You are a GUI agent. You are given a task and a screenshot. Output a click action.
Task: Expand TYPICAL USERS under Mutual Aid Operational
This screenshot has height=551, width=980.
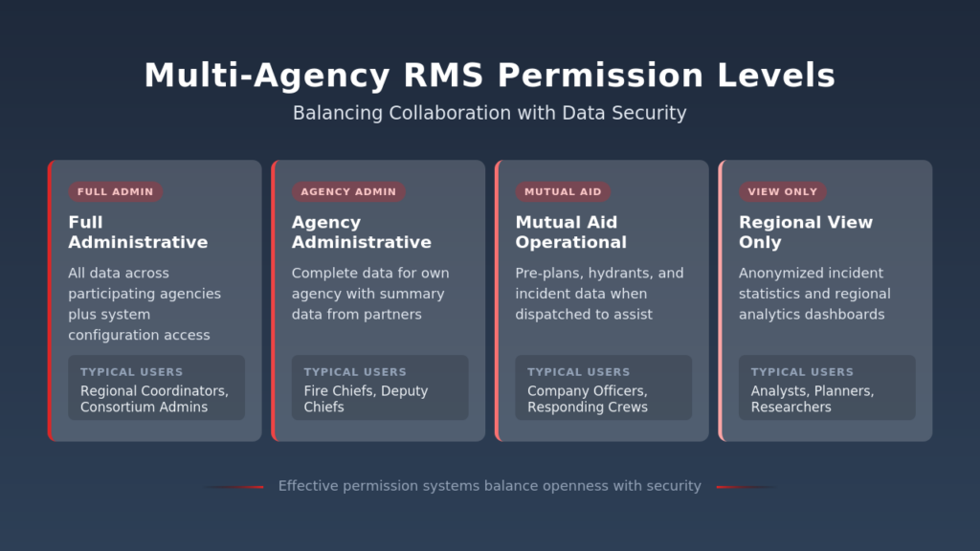pyautogui.click(x=603, y=387)
